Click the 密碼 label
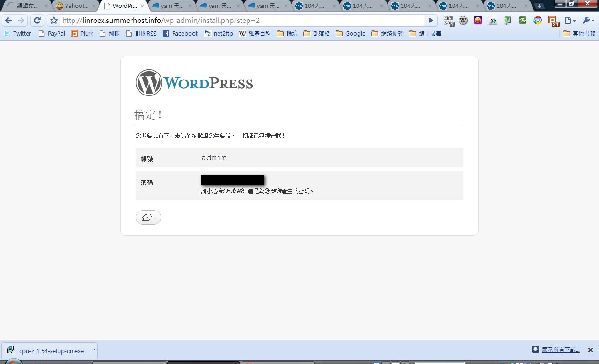This screenshot has height=364, width=599. pyautogui.click(x=147, y=182)
